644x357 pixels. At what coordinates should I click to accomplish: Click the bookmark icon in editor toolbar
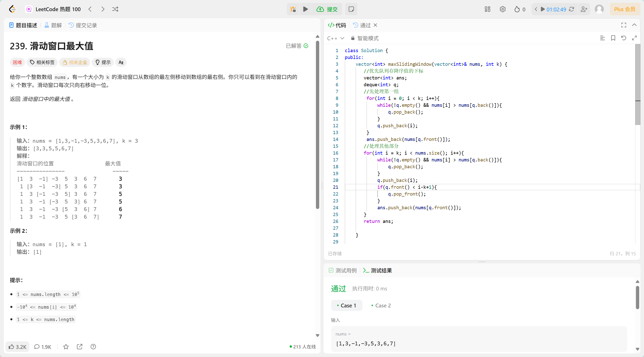tap(613, 38)
